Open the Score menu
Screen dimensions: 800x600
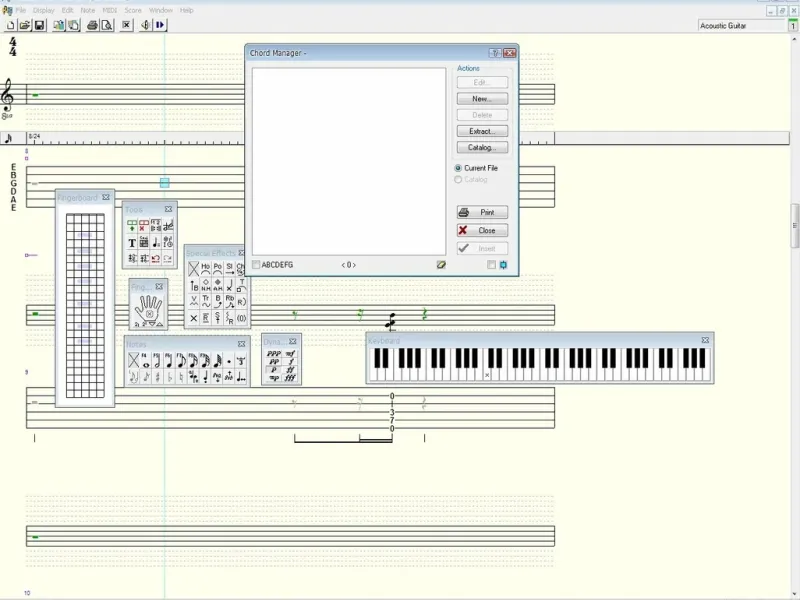click(133, 10)
